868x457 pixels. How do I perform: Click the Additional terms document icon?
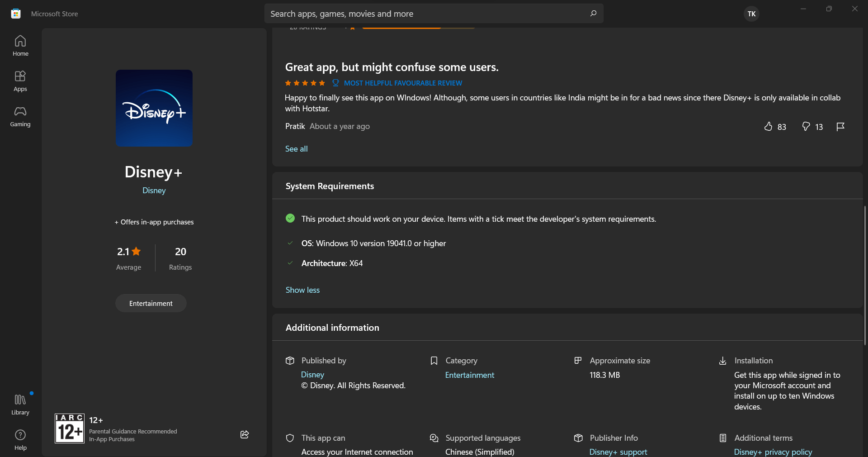point(723,438)
